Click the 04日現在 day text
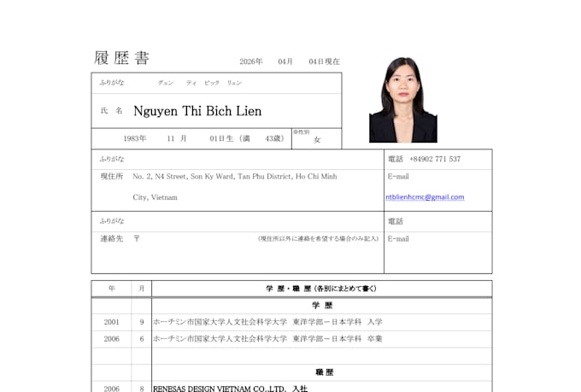581x392 pixels. (324, 61)
